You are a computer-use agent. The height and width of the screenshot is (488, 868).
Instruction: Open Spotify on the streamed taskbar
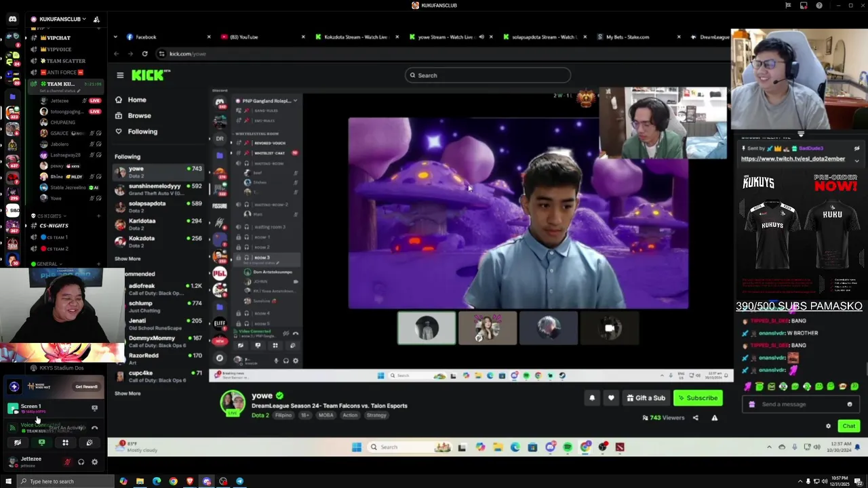pos(568,447)
